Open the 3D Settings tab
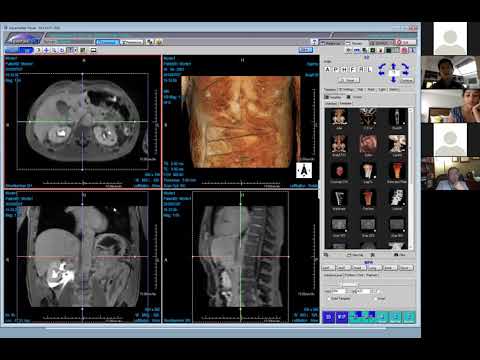Viewport: 480px width, 360px height. (x=347, y=90)
